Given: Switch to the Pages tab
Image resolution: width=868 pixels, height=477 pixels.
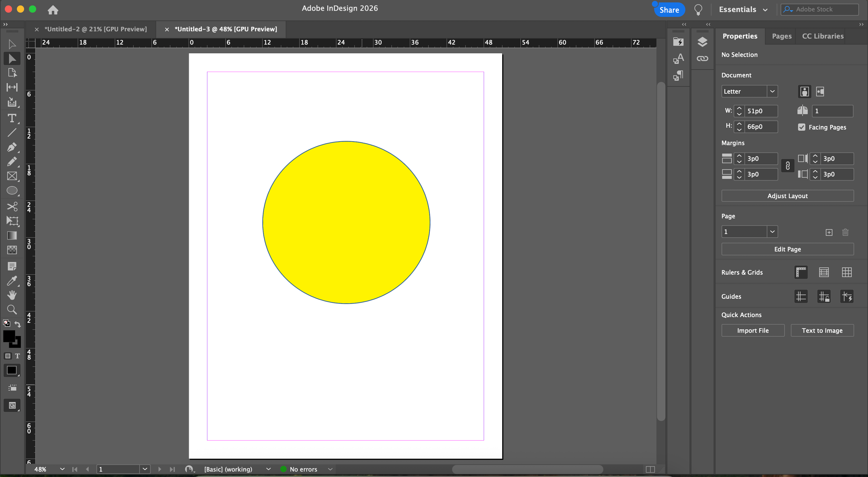Looking at the screenshot, I should tap(782, 36).
